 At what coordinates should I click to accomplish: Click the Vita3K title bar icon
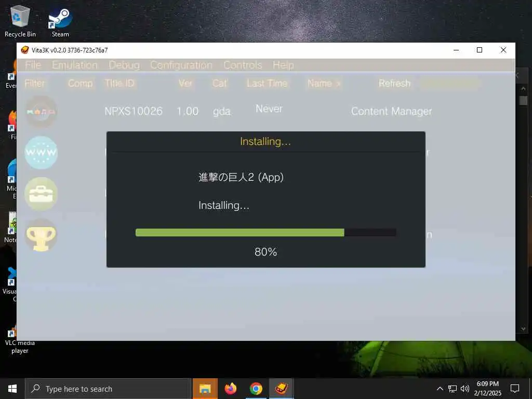coord(25,50)
